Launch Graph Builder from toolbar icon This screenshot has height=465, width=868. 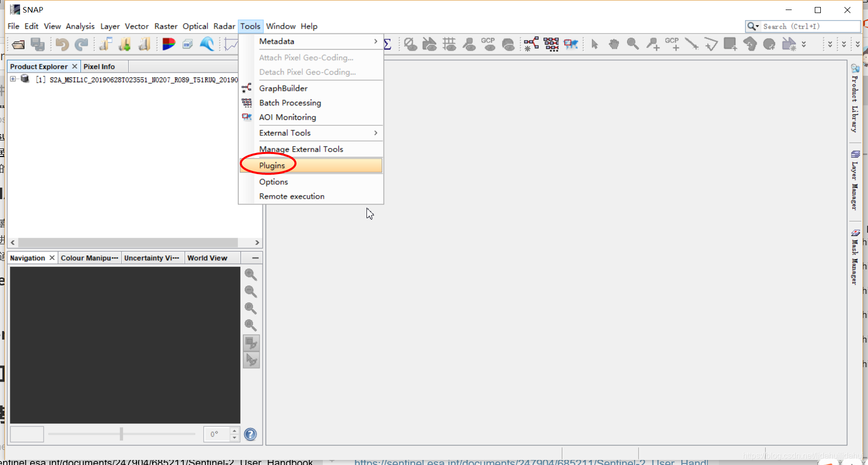531,44
